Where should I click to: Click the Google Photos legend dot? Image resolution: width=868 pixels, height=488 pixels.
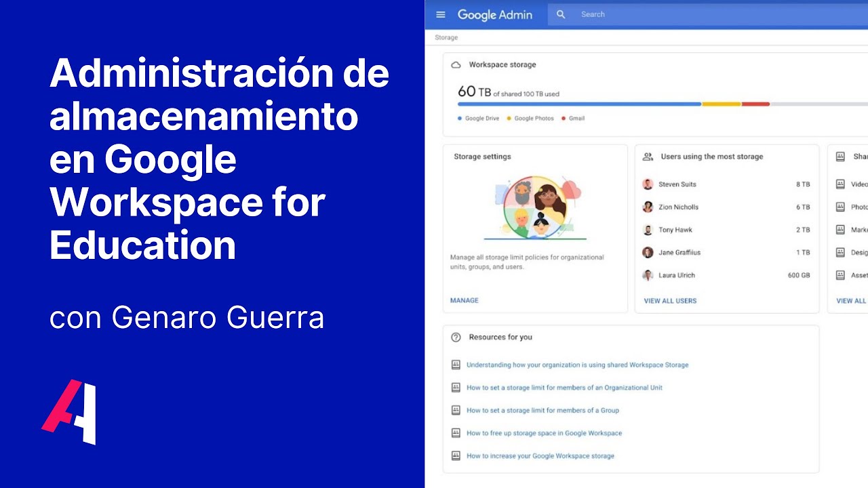click(x=509, y=119)
